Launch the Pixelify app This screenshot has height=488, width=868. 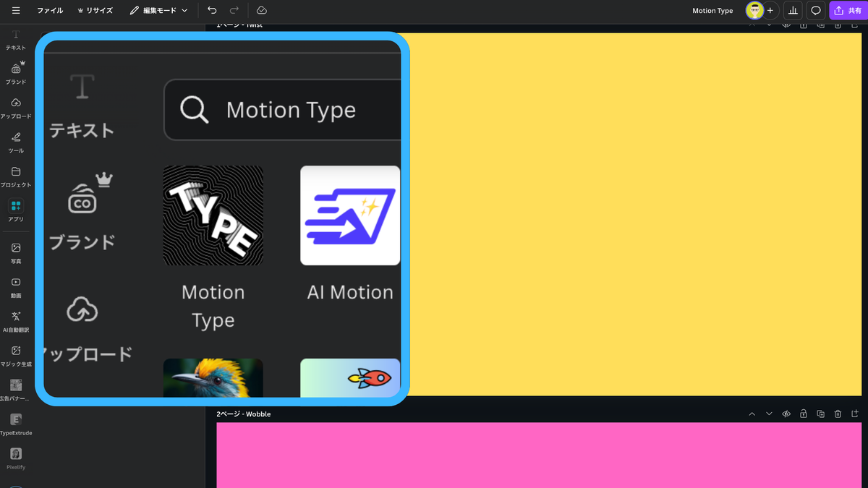tap(16, 459)
